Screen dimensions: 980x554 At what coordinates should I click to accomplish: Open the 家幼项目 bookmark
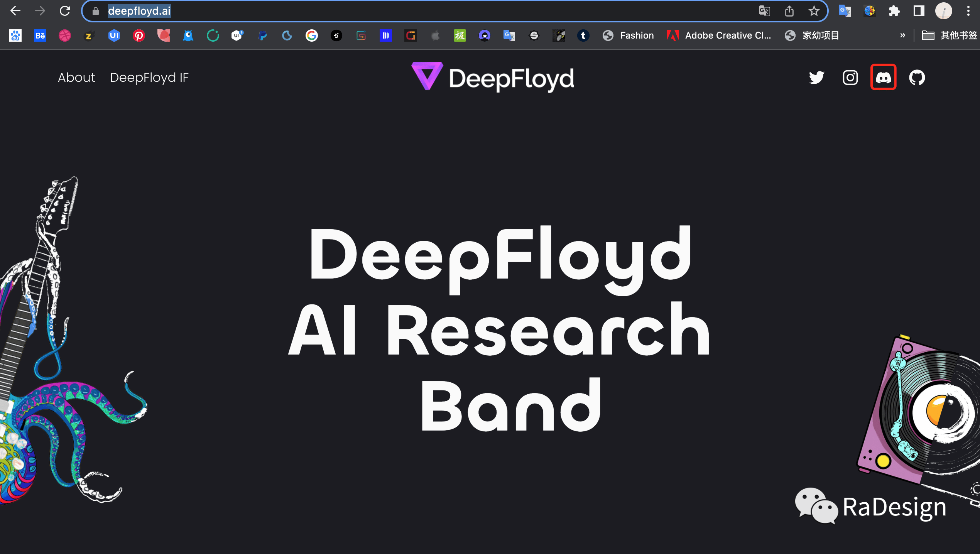(x=812, y=35)
